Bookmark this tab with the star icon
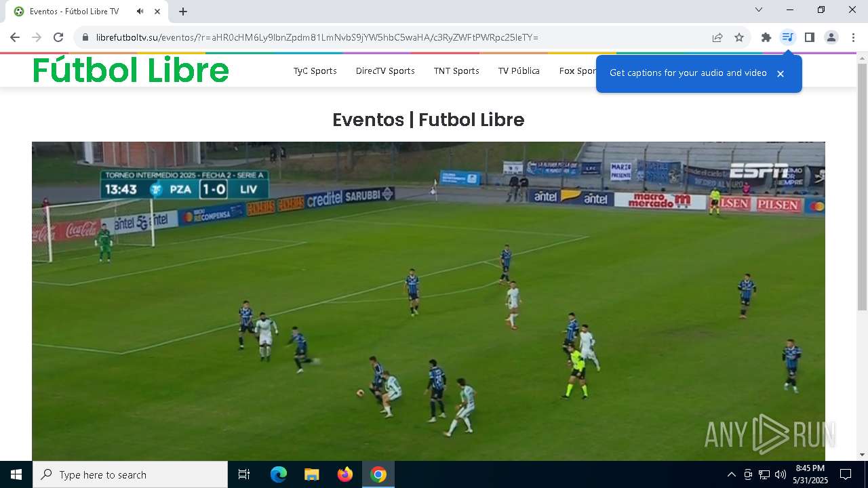 click(x=739, y=37)
